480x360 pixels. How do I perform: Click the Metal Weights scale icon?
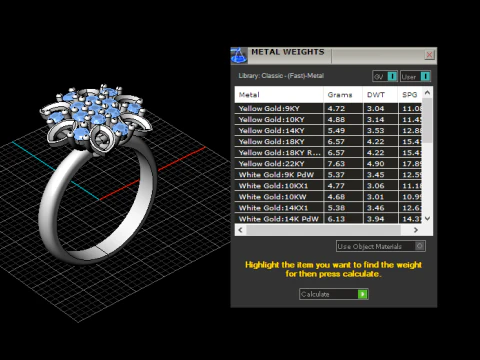click(x=239, y=55)
